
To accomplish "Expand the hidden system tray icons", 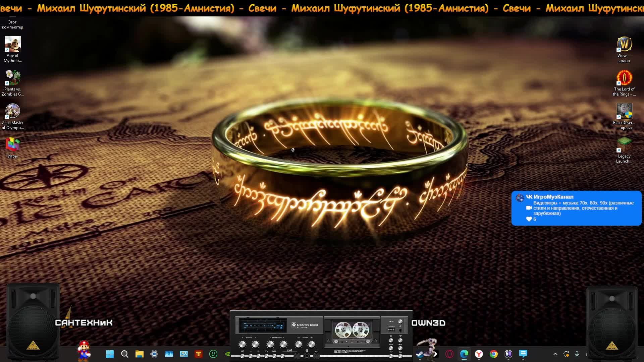I will (x=555, y=354).
